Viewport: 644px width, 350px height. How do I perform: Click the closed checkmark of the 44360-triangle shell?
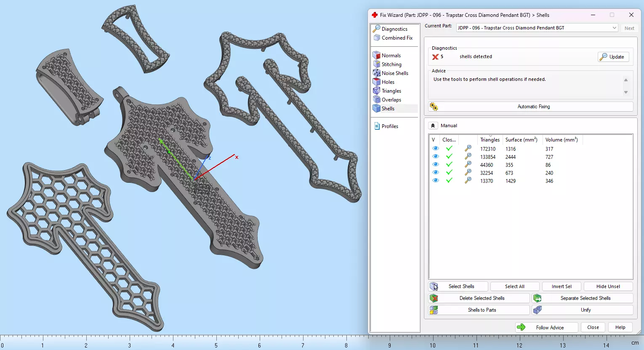[449, 165]
